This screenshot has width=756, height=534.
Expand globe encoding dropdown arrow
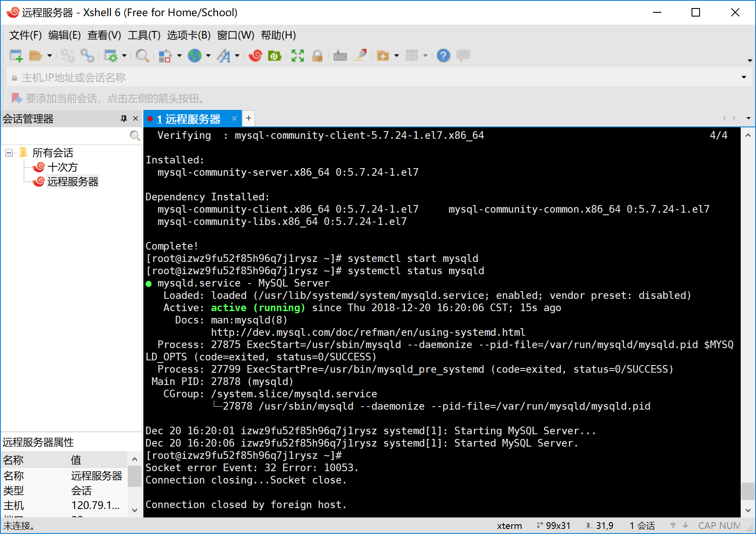(208, 56)
